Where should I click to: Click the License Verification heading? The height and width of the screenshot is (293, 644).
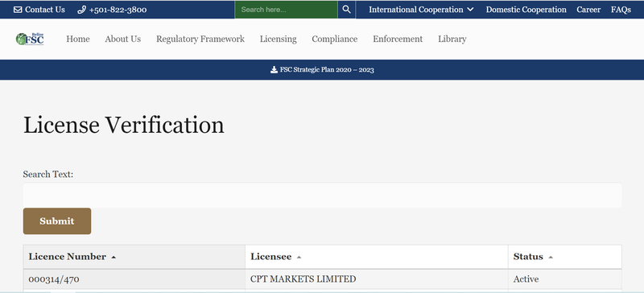tap(124, 125)
